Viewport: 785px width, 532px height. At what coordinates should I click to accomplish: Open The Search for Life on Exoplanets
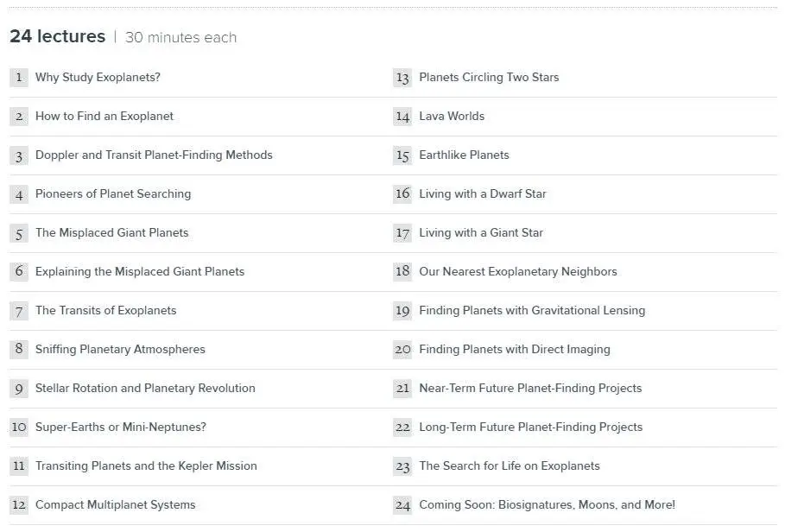tap(510, 466)
